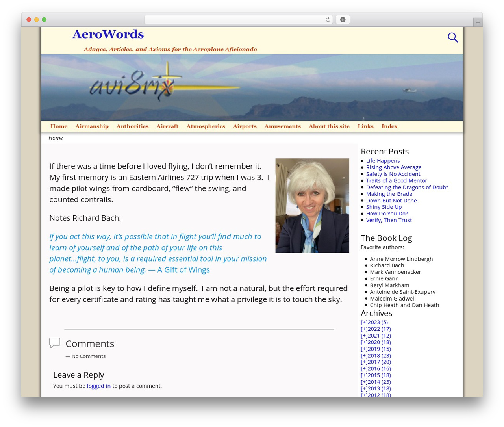Open the Airmanship menu item
504x427 pixels.
(x=92, y=126)
